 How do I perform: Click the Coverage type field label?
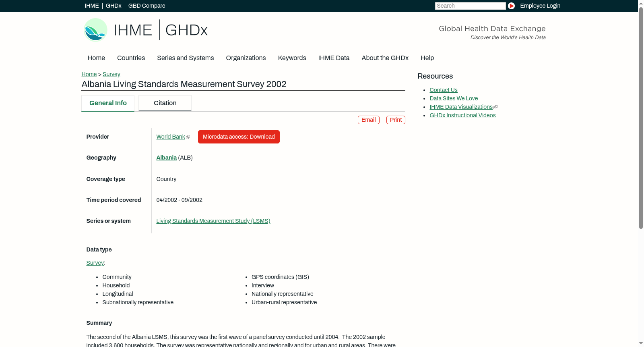(106, 179)
